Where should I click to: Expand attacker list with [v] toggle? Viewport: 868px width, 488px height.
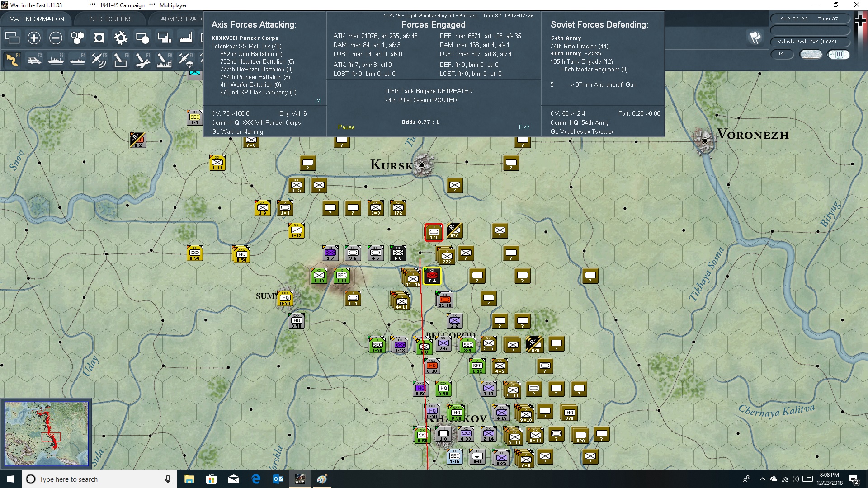[x=318, y=100]
